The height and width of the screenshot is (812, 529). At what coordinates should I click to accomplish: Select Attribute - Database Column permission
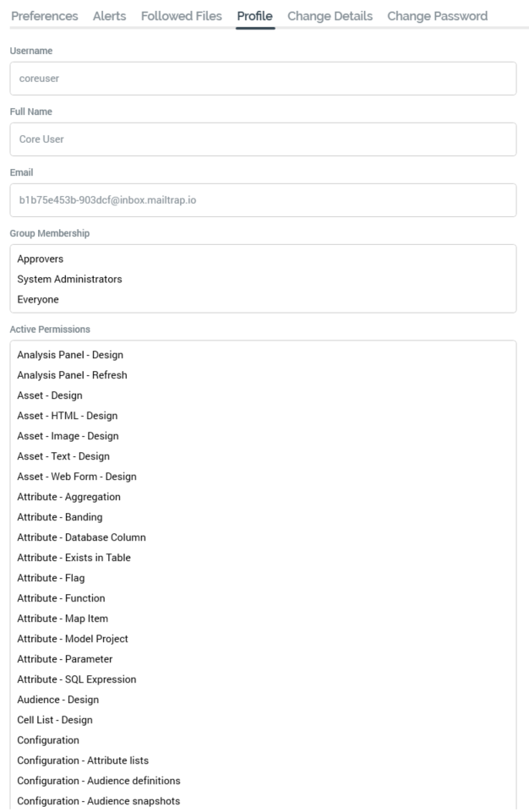coord(81,537)
